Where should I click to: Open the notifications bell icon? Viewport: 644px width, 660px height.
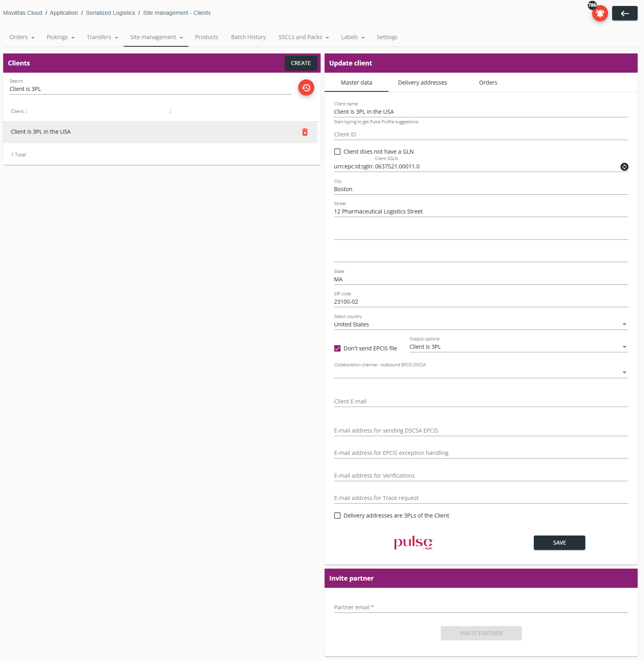click(x=600, y=13)
